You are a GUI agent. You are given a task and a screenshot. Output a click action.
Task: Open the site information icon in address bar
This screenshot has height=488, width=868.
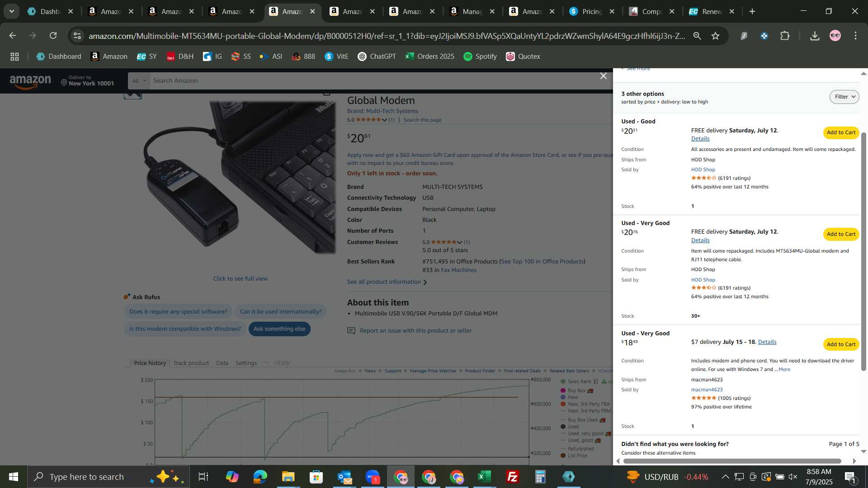pyautogui.click(x=77, y=36)
